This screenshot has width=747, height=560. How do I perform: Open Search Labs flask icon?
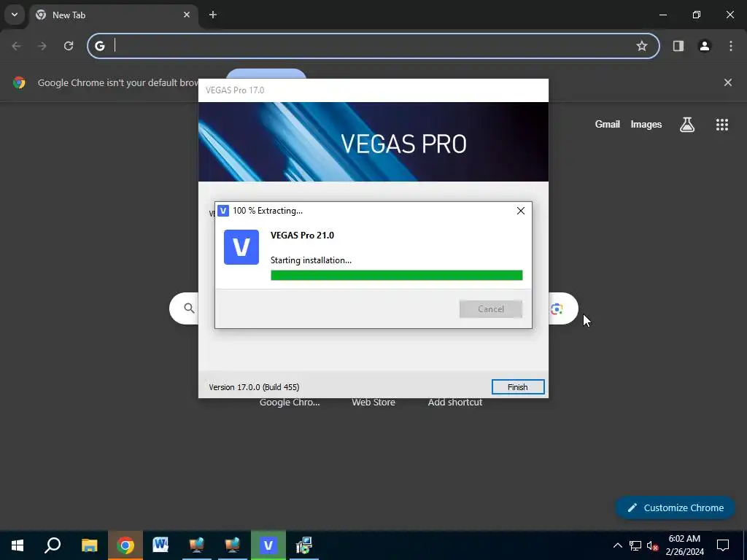687,125
